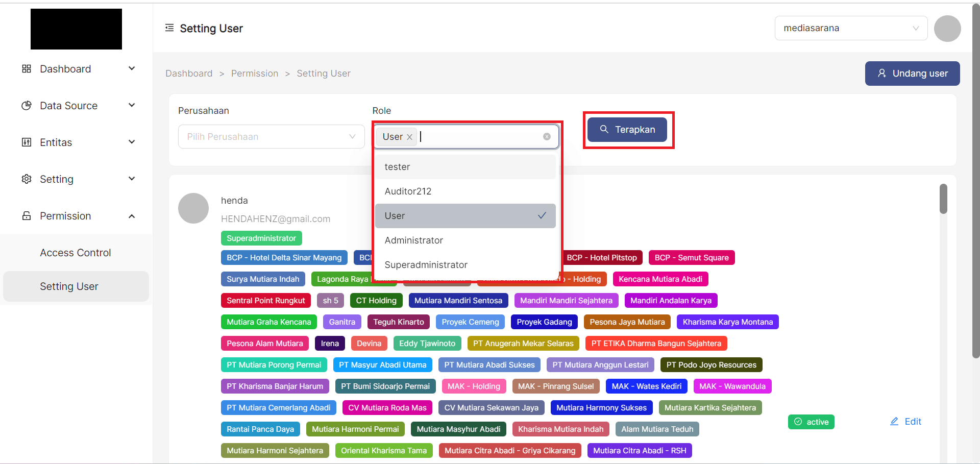Open the Pilih Perusahaan dropdown
This screenshot has height=464, width=980.
tap(271, 137)
